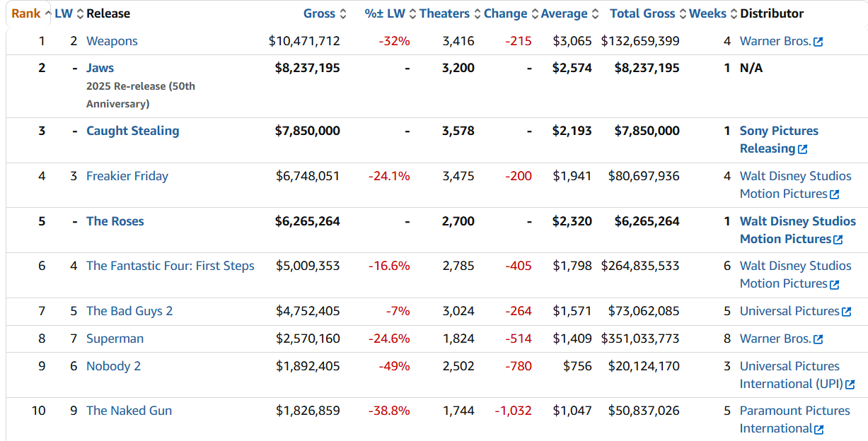Click external link icon after Universal Pictures International (UPI)

point(850,384)
